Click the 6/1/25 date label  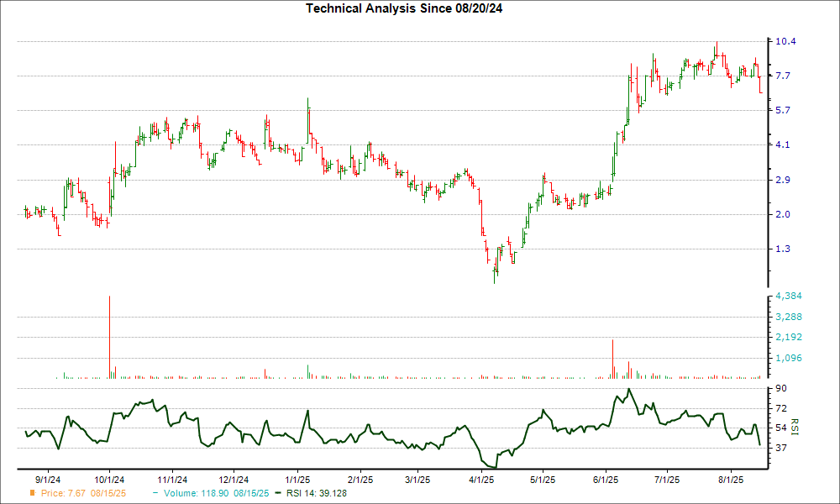(606, 480)
